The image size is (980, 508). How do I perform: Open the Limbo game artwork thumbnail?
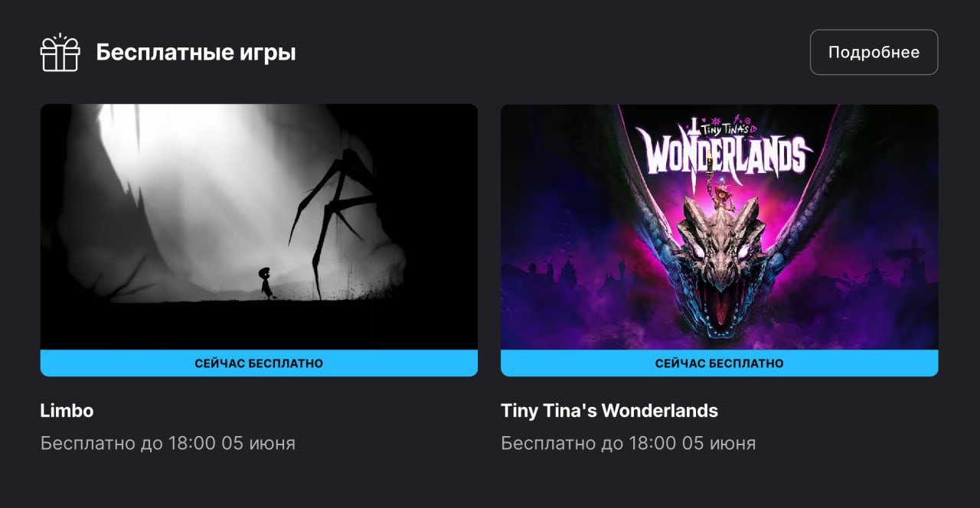pos(259,227)
